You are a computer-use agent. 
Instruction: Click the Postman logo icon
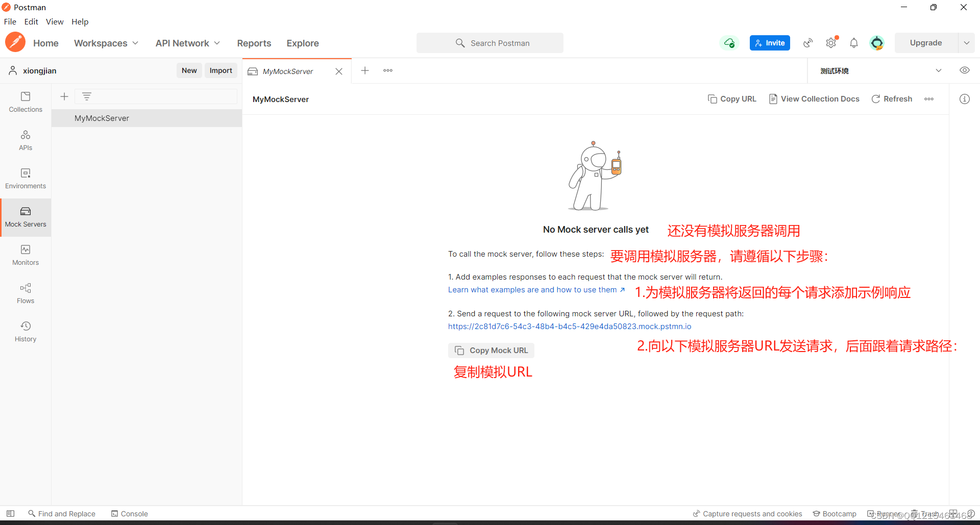(x=15, y=42)
